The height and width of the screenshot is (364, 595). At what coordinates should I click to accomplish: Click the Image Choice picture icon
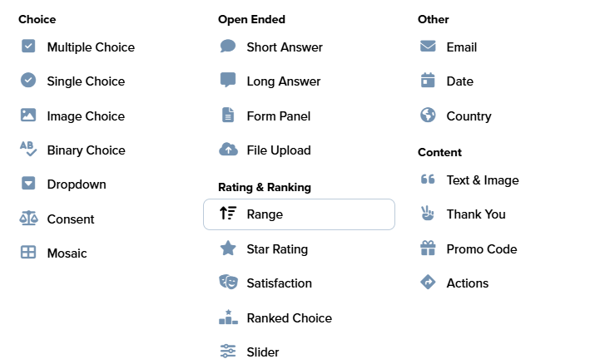click(28, 116)
